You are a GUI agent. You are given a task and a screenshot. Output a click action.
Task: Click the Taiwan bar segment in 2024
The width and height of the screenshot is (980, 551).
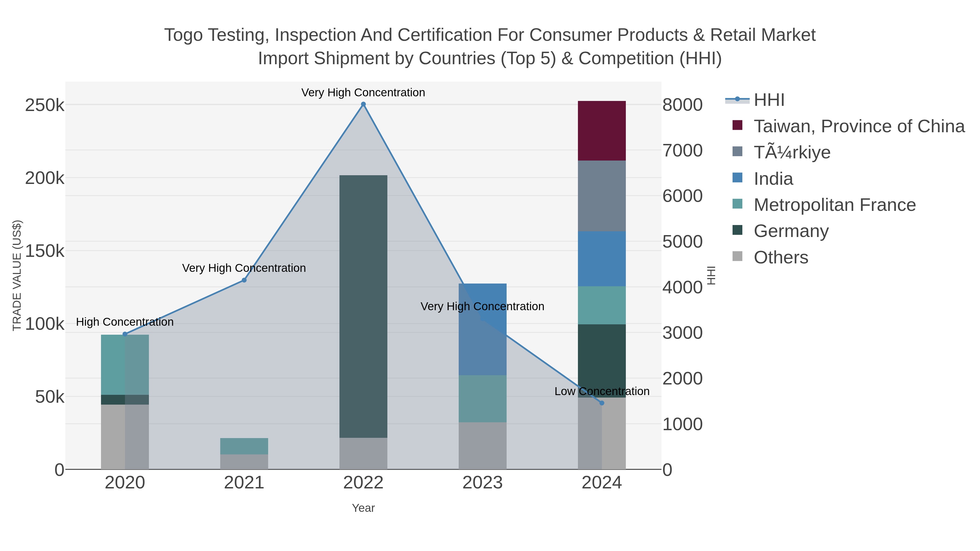(602, 131)
